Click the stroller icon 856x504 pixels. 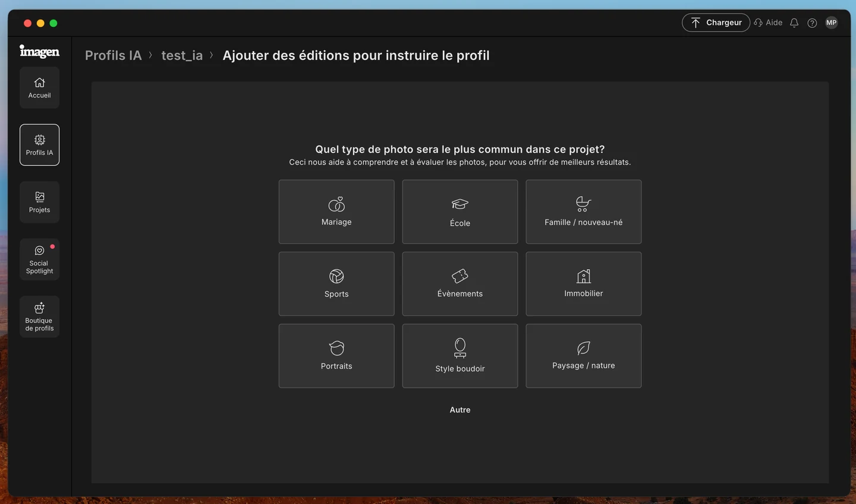pos(583,204)
